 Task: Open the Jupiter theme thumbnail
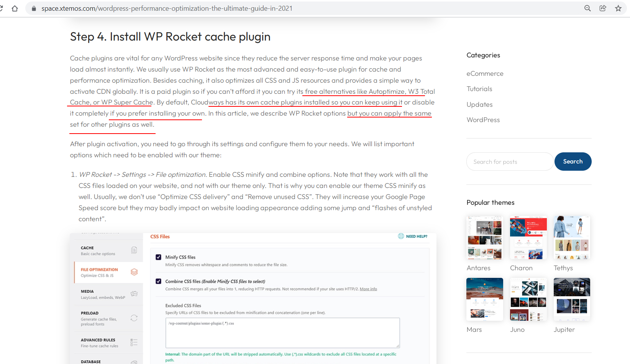(x=572, y=299)
